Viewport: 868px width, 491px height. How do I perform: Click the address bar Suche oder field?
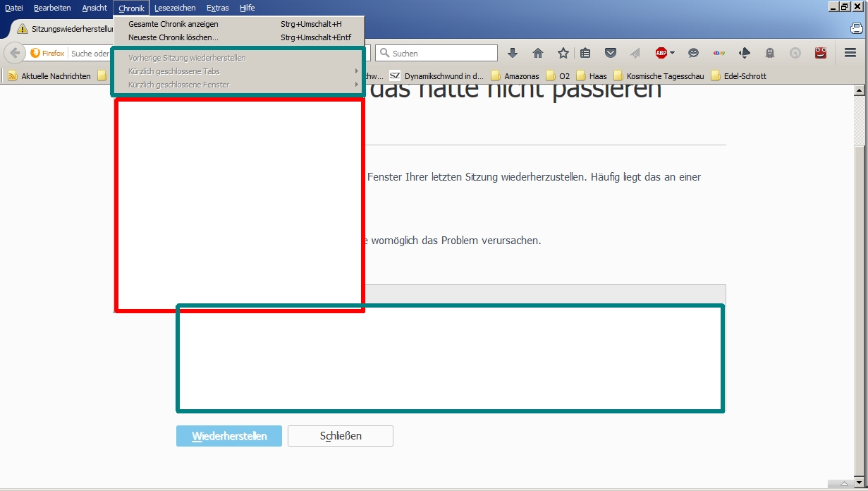point(91,53)
